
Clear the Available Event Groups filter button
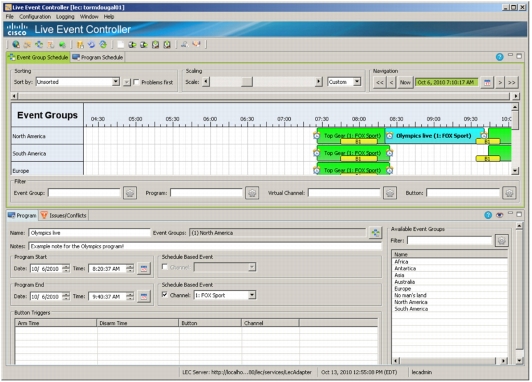pos(502,241)
